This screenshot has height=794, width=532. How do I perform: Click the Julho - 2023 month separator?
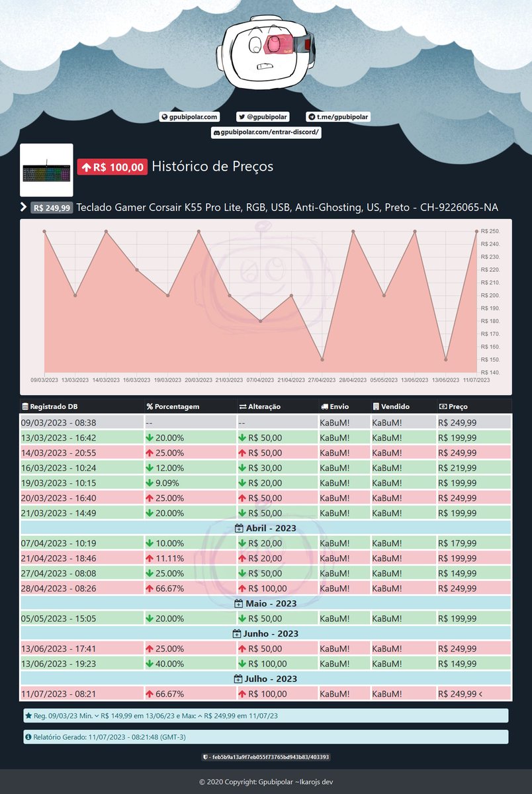[x=266, y=679]
